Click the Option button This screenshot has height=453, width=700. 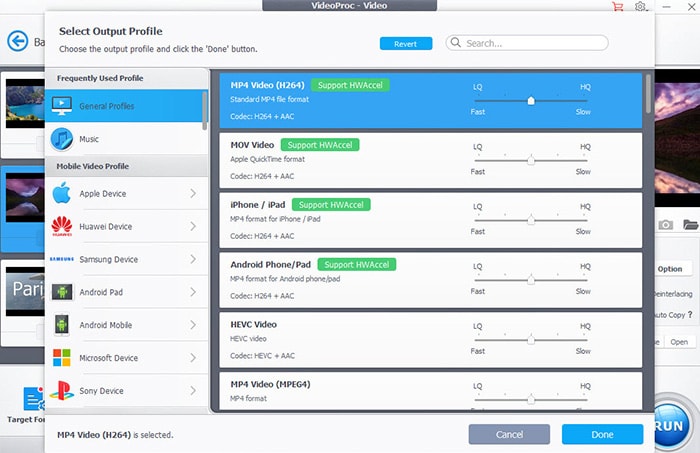tap(670, 269)
